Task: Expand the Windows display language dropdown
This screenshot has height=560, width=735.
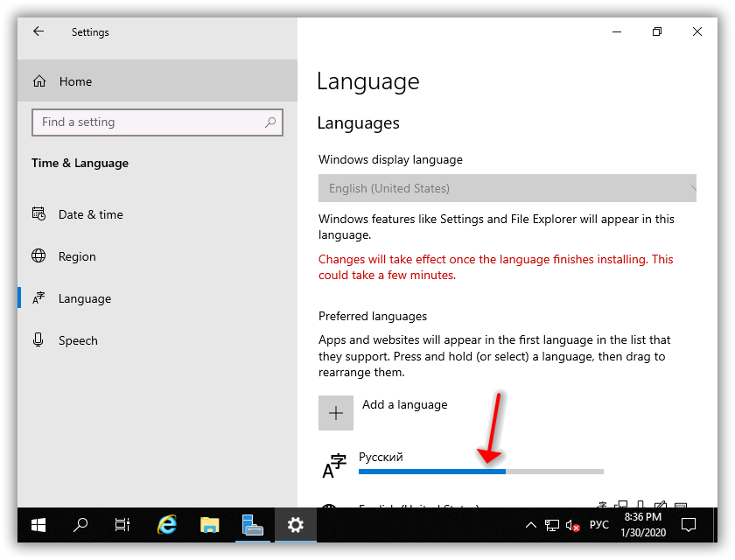Action: point(507,188)
